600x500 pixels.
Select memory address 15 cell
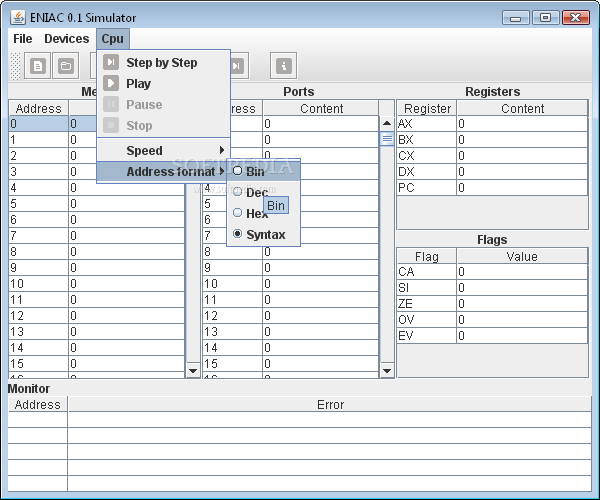click(x=38, y=364)
